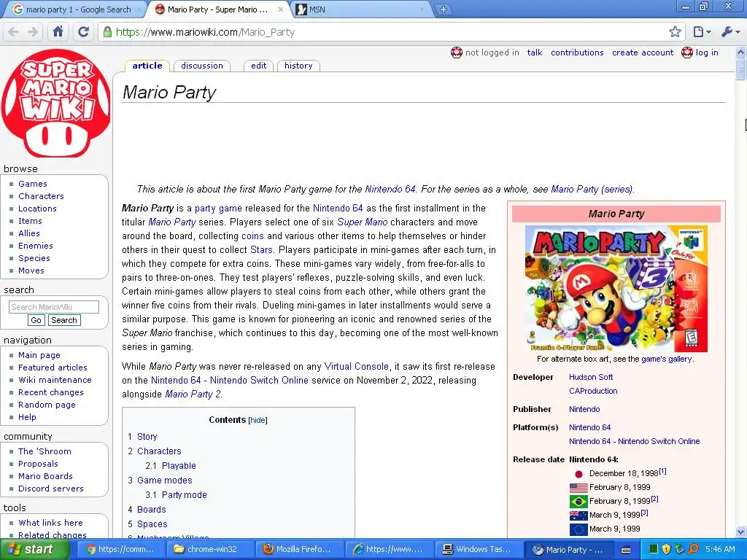
Task: Go to the browser Home page
Action: [x=58, y=32]
